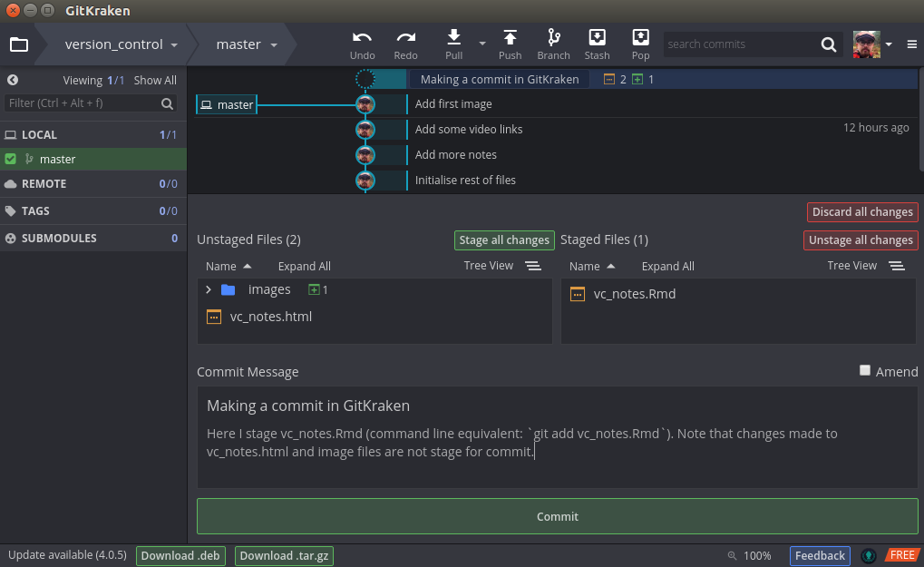The width and height of the screenshot is (924, 567).
Task: Click the commit summary text field
Action: [557, 406]
